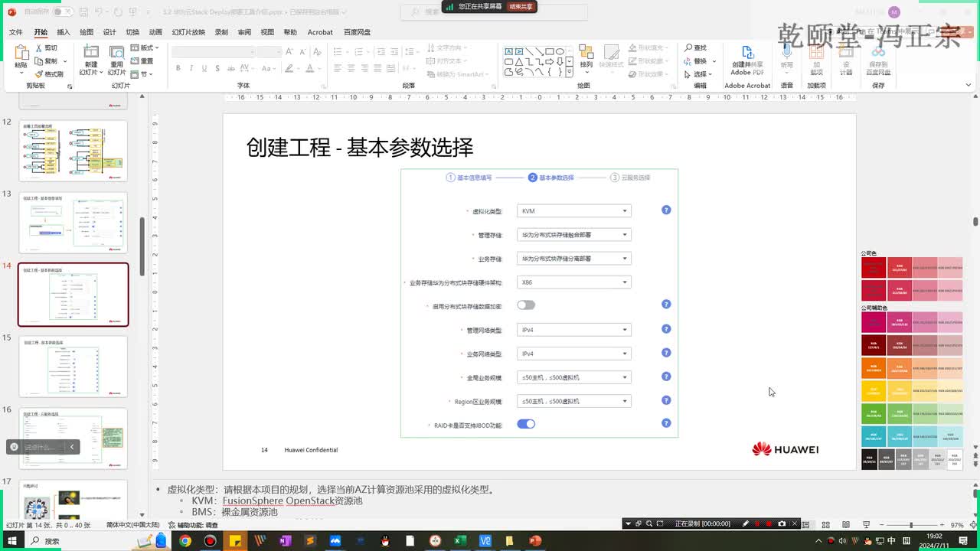Click the Select (选择) button
980x551 pixels.
coord(698,74)
